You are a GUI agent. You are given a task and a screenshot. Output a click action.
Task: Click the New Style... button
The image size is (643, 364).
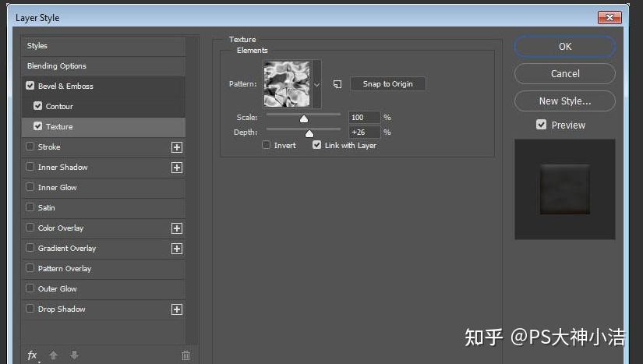click(x=565, y=101)
